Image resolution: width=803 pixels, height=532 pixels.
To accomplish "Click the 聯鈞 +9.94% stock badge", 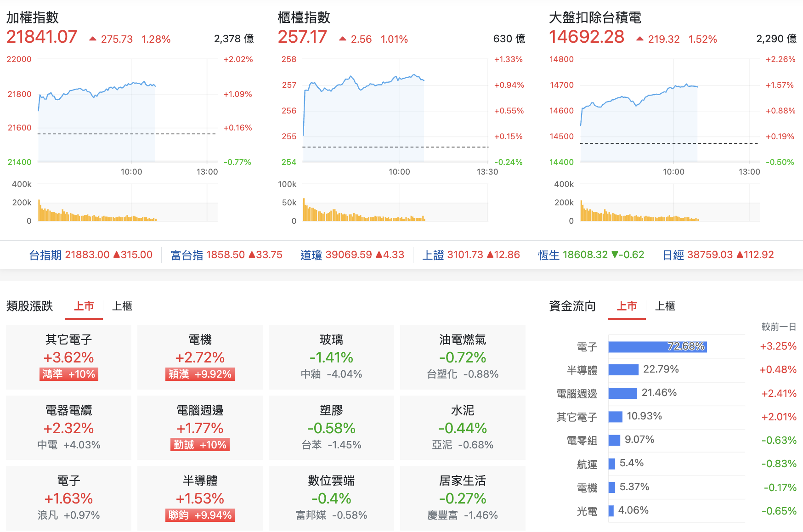I will coord(200,515).
